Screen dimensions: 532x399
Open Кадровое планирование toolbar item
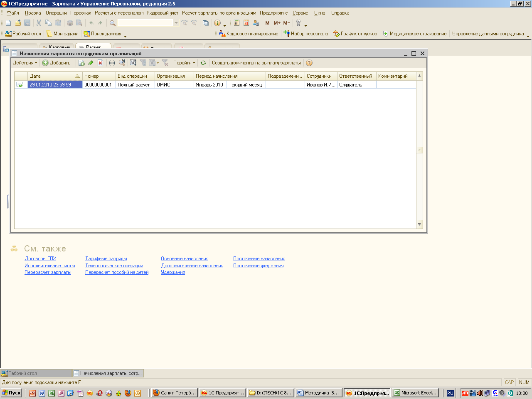coord(249,34)
